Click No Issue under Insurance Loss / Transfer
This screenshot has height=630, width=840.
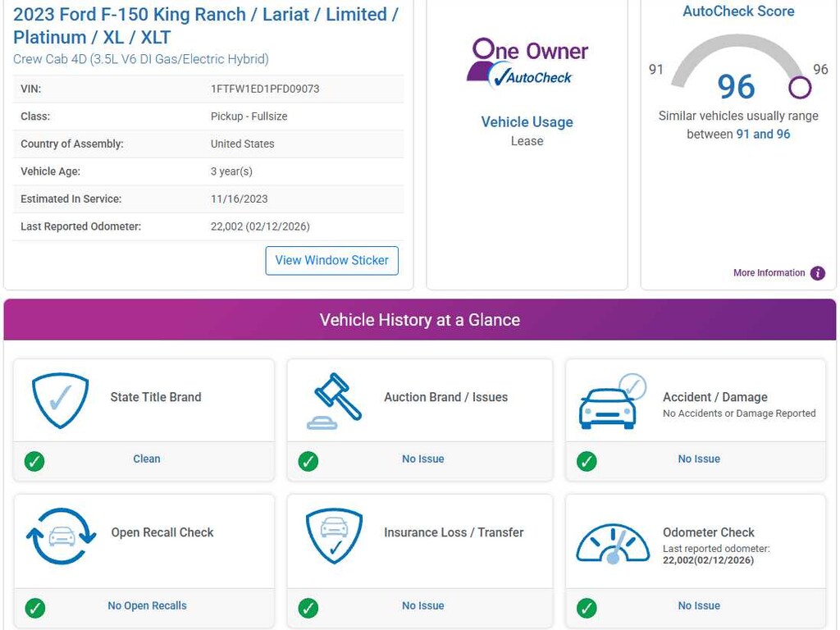pyautogui.click(x=422, y=606)
